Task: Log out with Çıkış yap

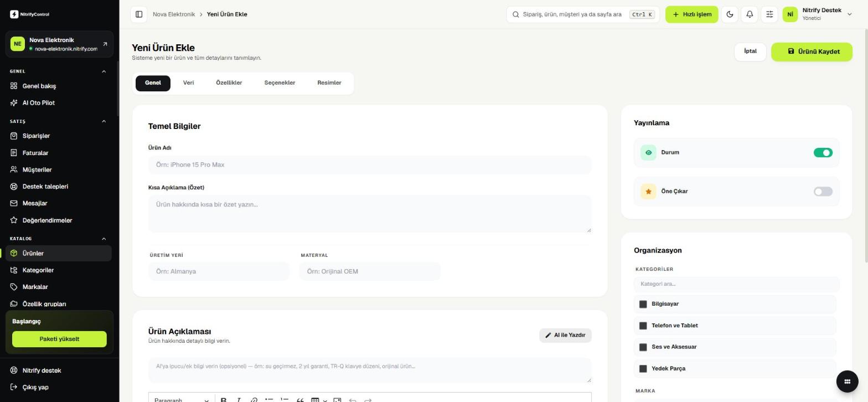Action: pos(59,387)
